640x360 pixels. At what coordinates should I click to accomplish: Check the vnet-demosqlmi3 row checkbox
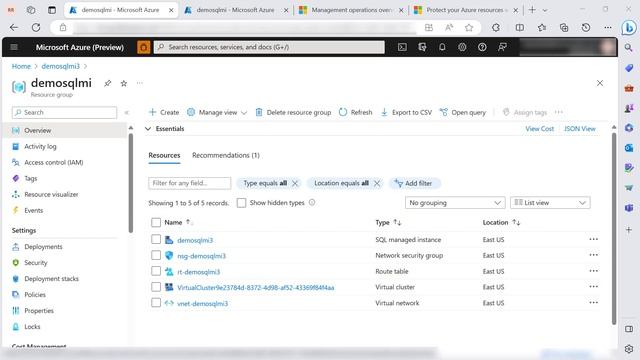pos(156,303)
